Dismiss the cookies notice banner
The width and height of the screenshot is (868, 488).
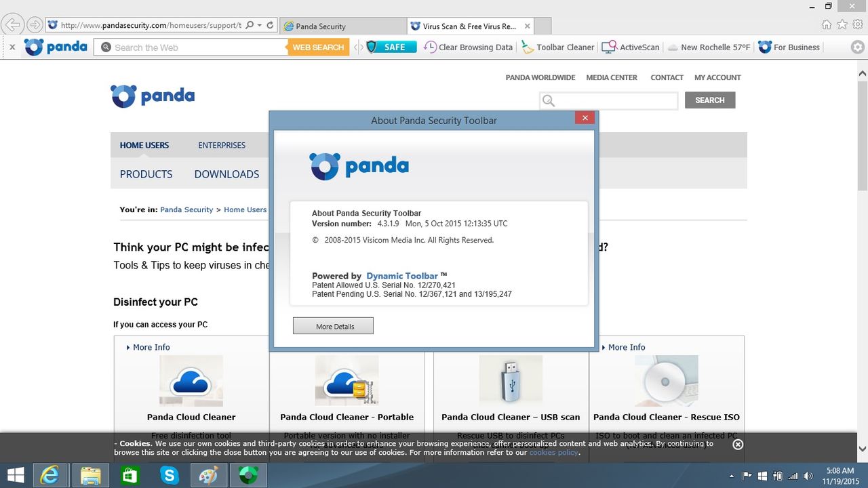click(738, 445)
